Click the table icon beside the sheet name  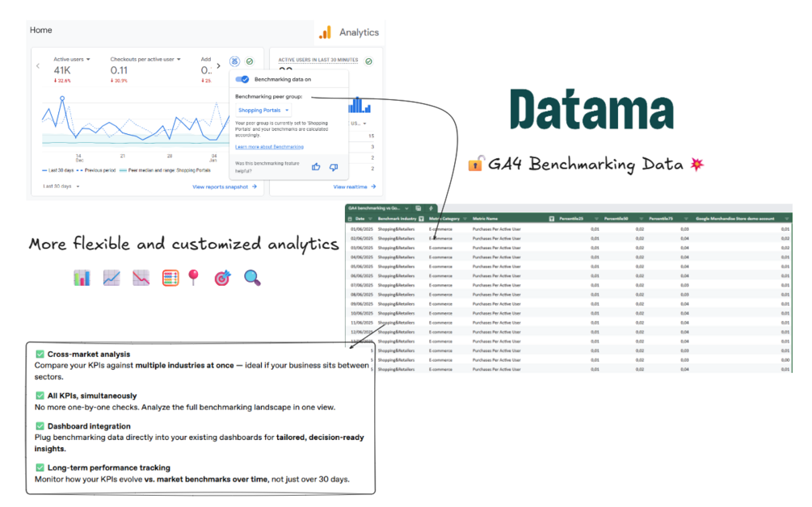418,208
